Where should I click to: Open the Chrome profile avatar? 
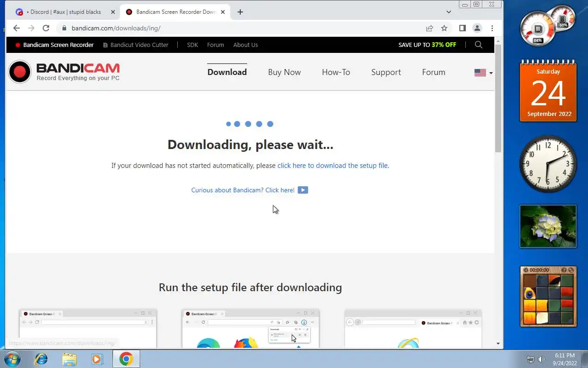[x=477, y=28]
